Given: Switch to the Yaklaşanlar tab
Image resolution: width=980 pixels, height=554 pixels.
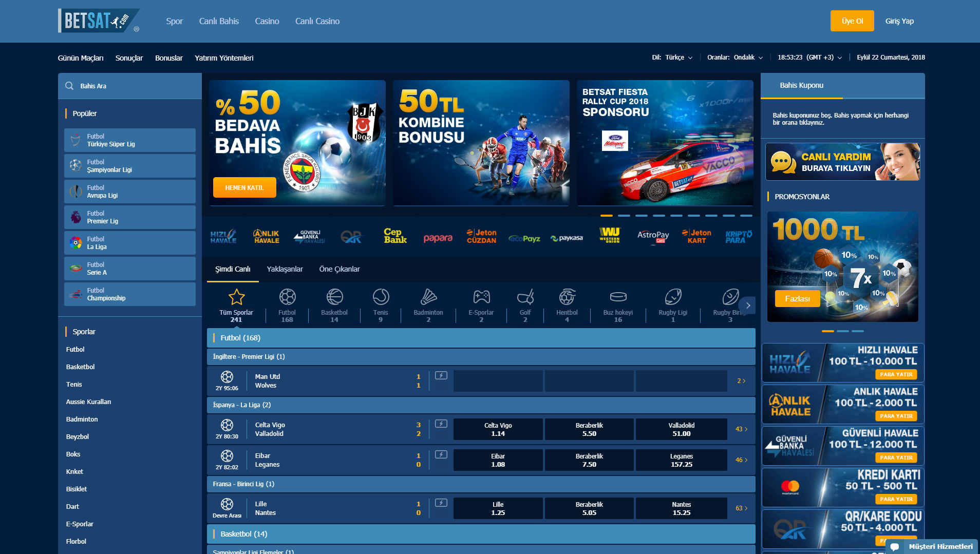Looking at the screenshot, I should (285, 269).
